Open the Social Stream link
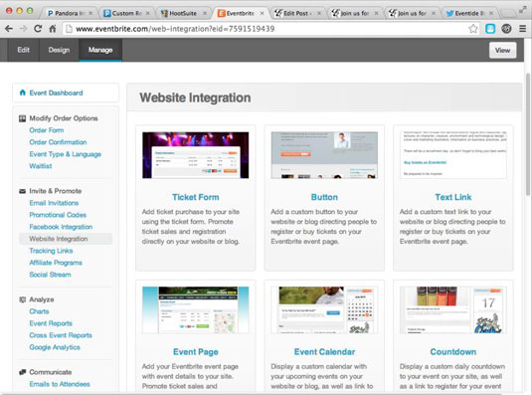 point(50,275)
